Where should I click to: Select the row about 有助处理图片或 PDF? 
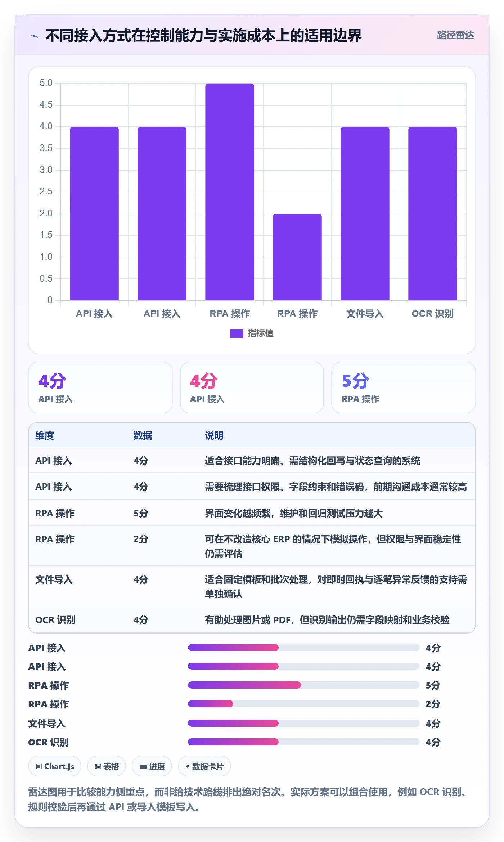[x=252, y=620]
